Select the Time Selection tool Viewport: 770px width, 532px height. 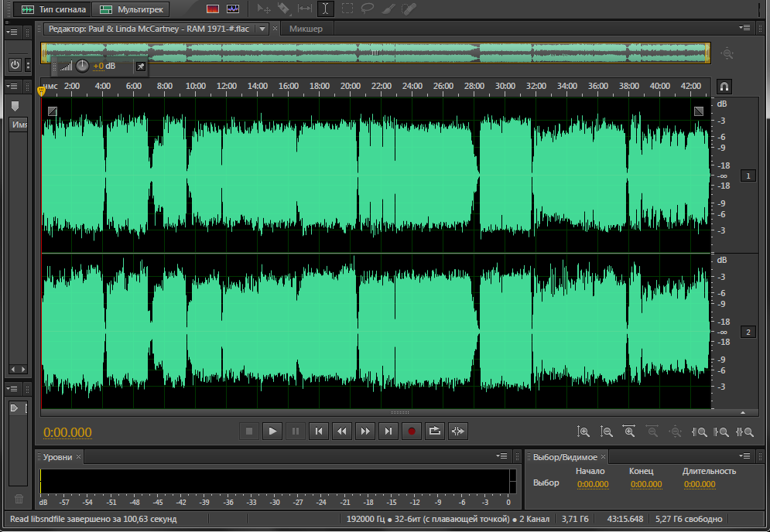click(x=325, y=9)
